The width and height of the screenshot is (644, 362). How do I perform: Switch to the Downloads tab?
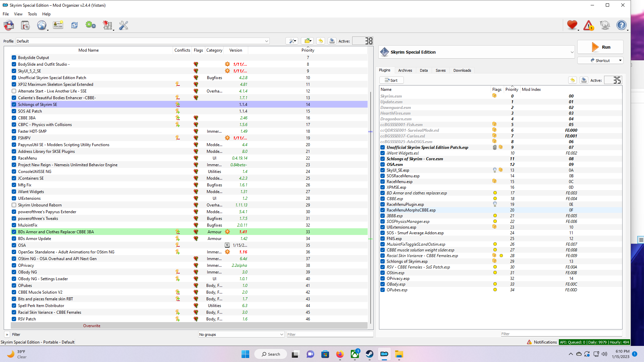(x=462, y=70)
